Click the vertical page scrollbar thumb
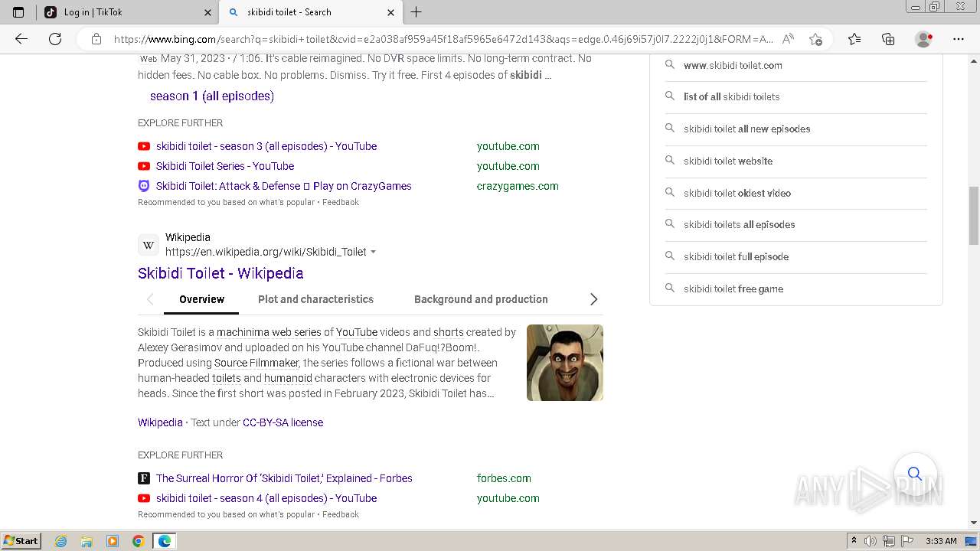Screen dimensions: 980x551 (974, 216)
